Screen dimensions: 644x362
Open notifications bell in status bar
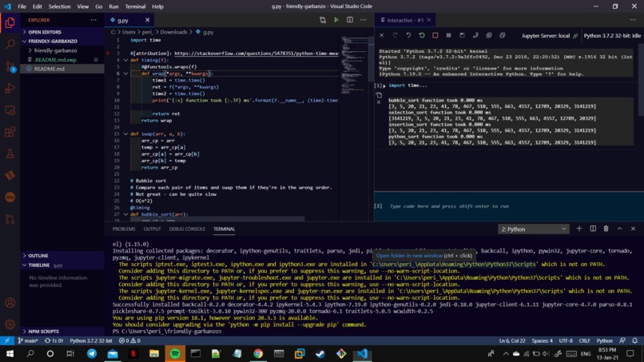pyautogui.click(x=634, y=340)
